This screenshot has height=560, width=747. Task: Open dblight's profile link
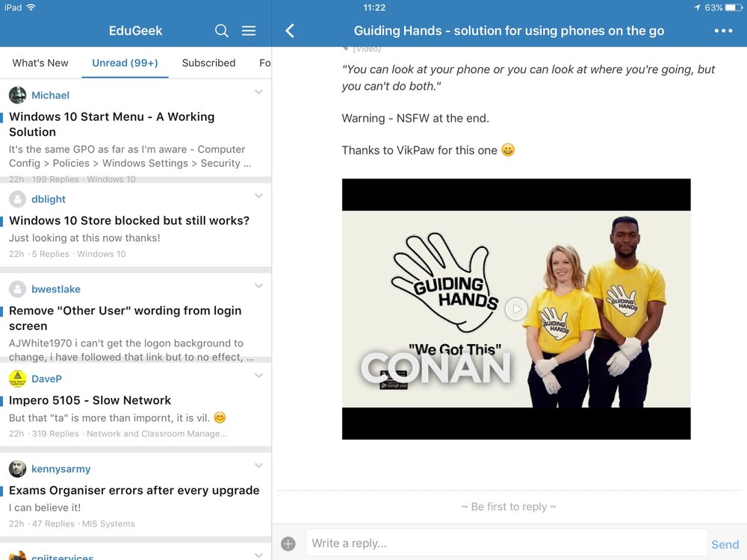[x=49, y=199]
